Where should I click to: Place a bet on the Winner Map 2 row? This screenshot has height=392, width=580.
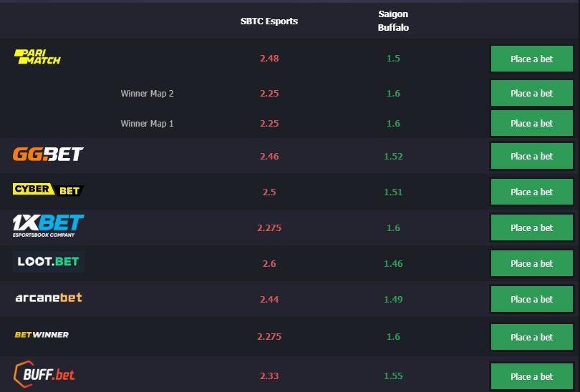[x=531, y=93]
